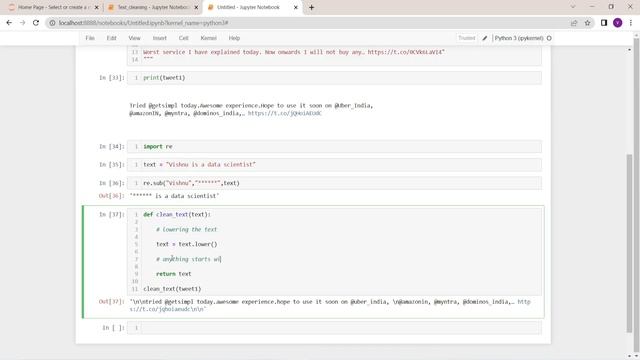640x360 pixels.
Task: Switch to the Text_cleaning Jupyter tab
Action: [x=153, y=7]
